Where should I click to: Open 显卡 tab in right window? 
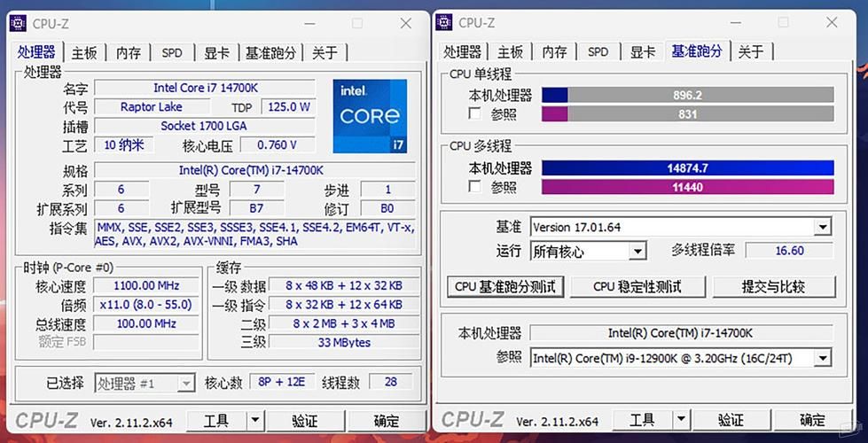tap(642, 52)
